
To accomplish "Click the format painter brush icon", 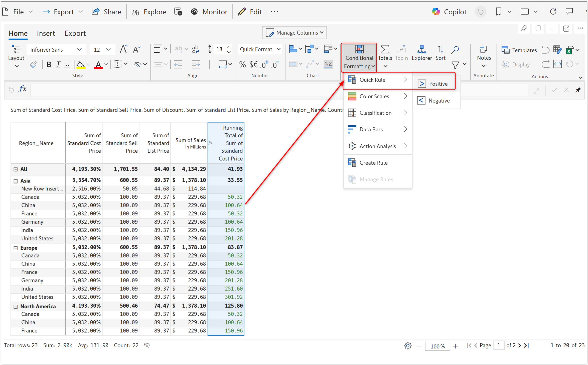I will tap(33, 65).
